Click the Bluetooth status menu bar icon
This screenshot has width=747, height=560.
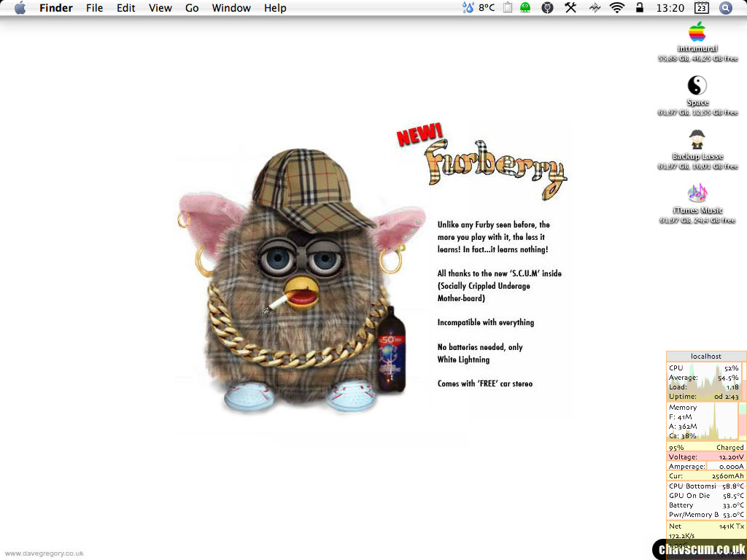(595, 7)
